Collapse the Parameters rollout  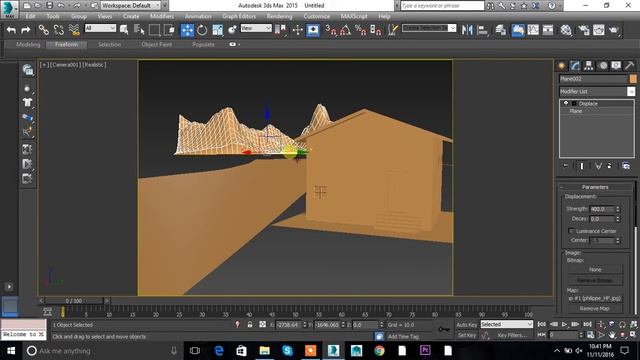pyautogui.click(x=595, y=187)
